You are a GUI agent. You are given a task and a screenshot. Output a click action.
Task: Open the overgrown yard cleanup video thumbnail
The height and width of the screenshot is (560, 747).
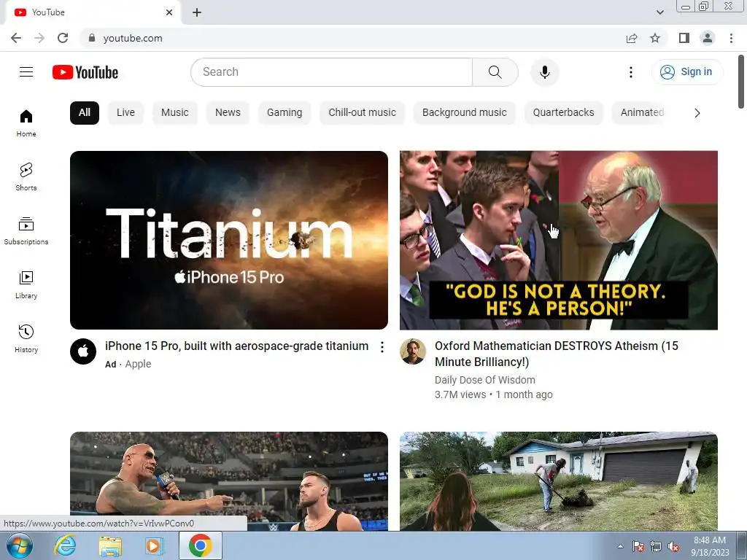pyautogui.click(x=558, y=481)
